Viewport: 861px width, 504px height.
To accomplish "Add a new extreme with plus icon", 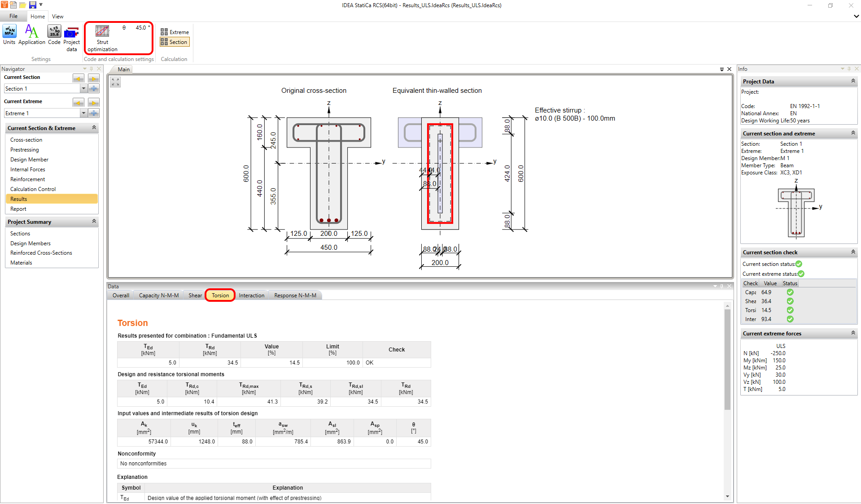I will click(x=94, y=113).
